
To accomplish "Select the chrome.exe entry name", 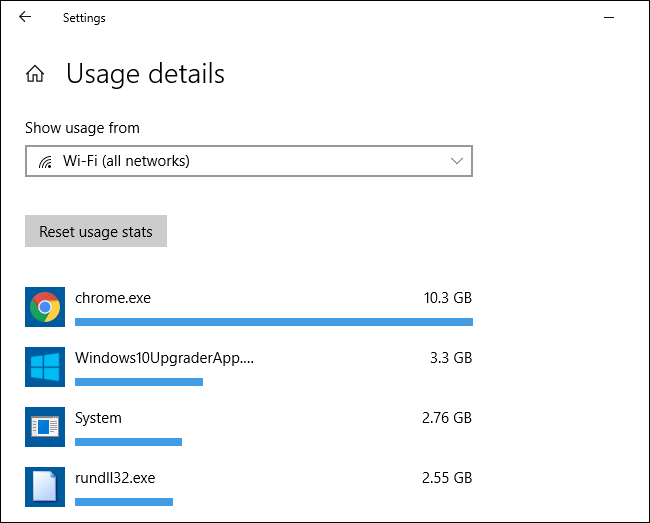I will pyautogui.click(x=112, y=298).
